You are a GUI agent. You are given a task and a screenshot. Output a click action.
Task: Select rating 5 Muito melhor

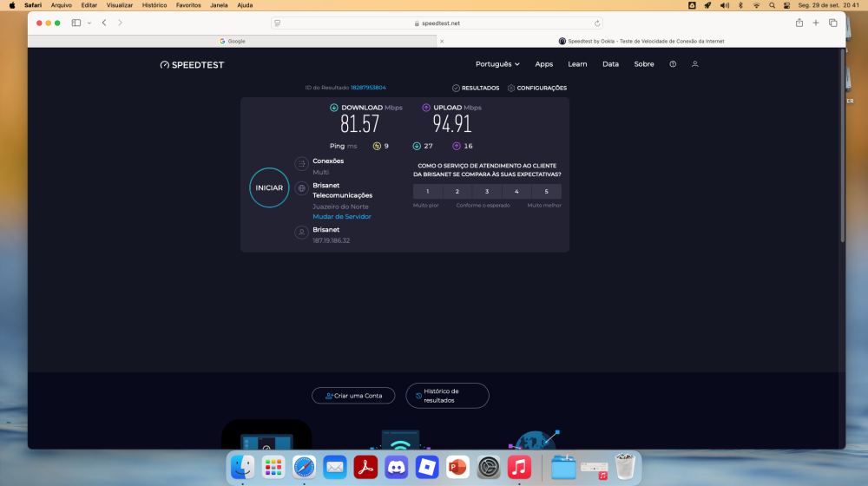coord(546,192)
